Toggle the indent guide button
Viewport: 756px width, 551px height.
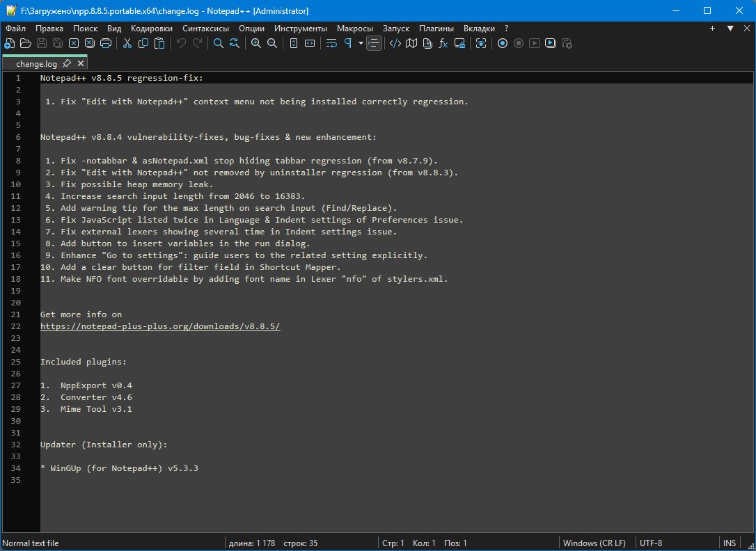(375, 43)
